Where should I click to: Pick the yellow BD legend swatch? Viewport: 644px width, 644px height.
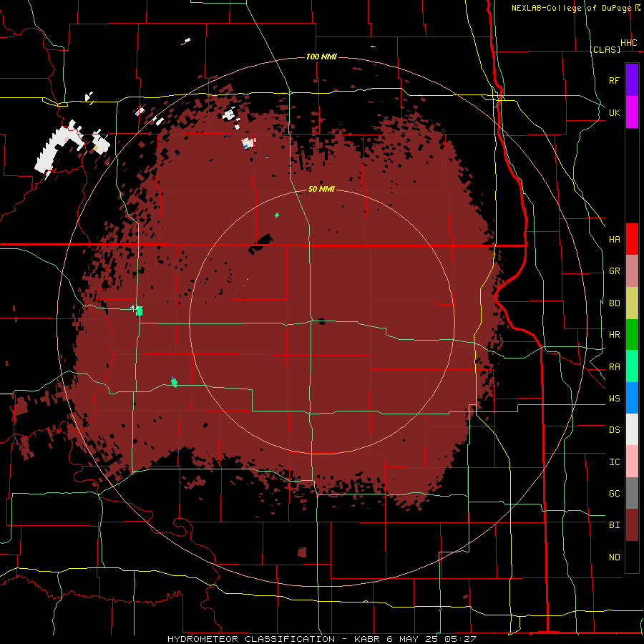click(632, 303)
